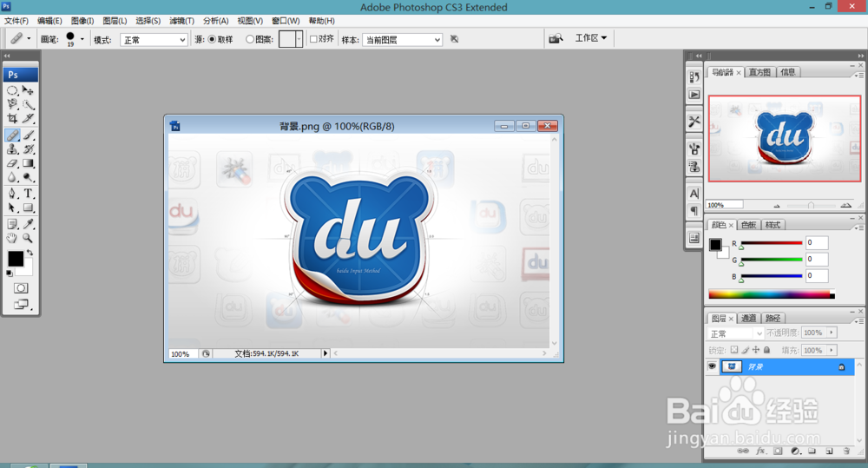Viewport: 868px width, 468px height.
Task: Select the Lasso tool
Action: coord(12,104)
